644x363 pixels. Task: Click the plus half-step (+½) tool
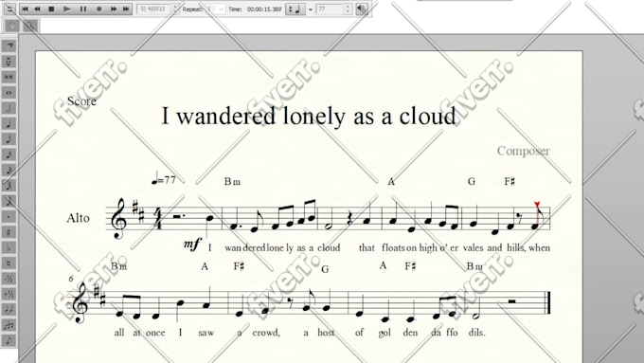coord(9,294)
